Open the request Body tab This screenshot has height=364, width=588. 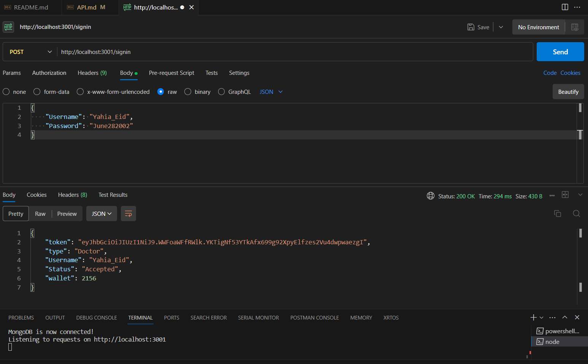pyautogui.click(x=128, y=73)
